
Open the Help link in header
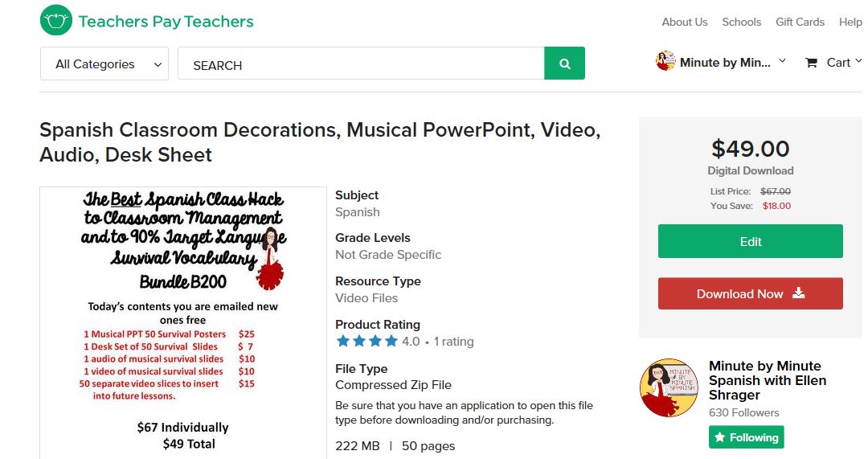pyautogui.click(x=850, y=22)
